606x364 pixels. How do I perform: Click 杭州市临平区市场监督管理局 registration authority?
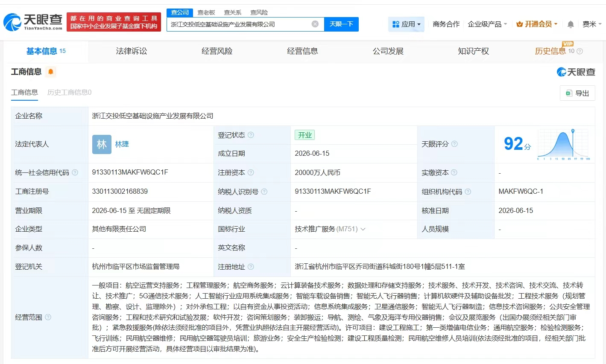click(x=135, y=267)
